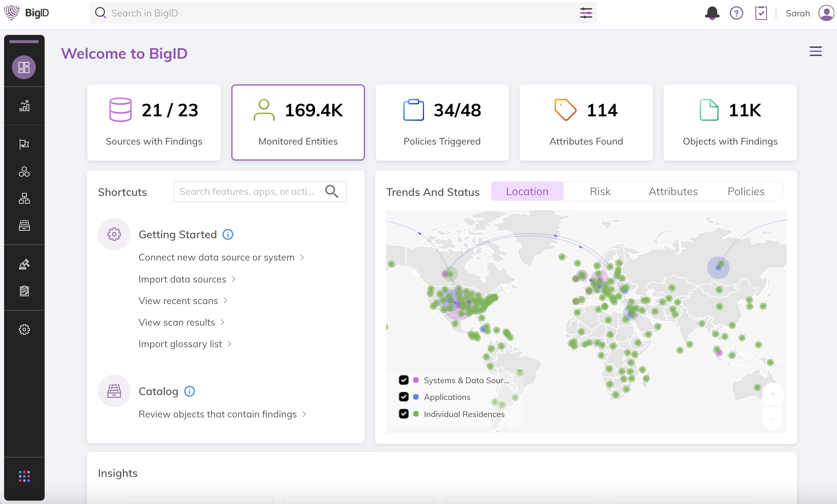Open the hamburger menu beside the welcome title

pyautogui.click(x=815, y=51)
